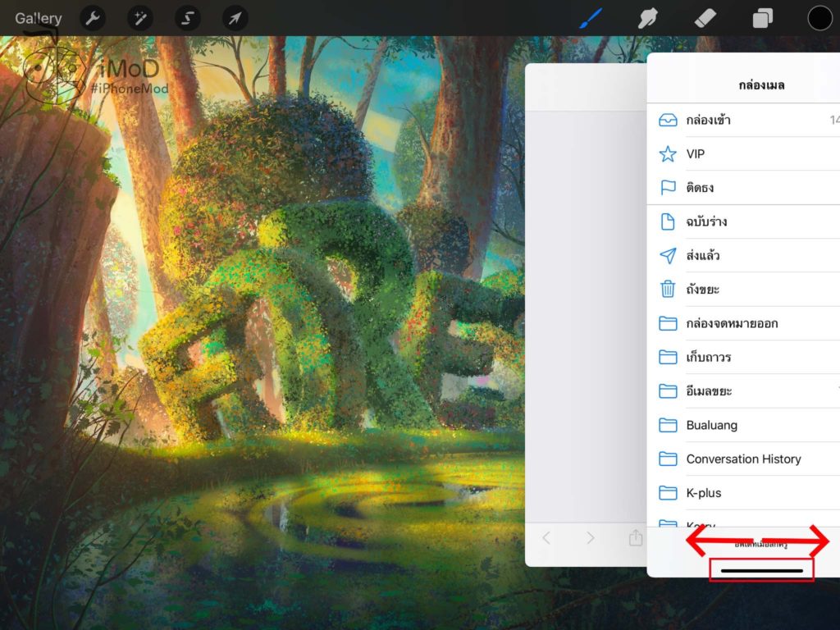This screenshot has height=630, width=840.
Task: Select the Smudge tool
Action: [647, 17]
